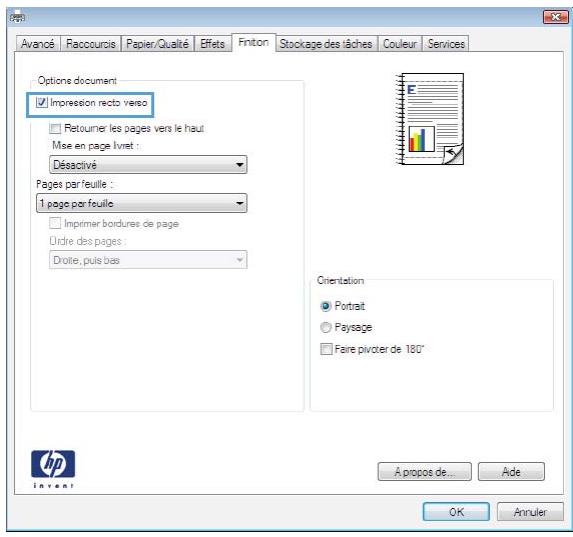573x537 pixels.
Task: Click the A propos de... button
Action: (x=425, y=472)
